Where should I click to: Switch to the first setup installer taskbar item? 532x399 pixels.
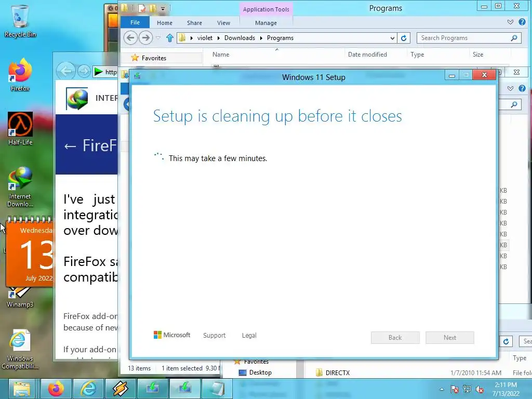pyautogui.click(x=152, y=389)
